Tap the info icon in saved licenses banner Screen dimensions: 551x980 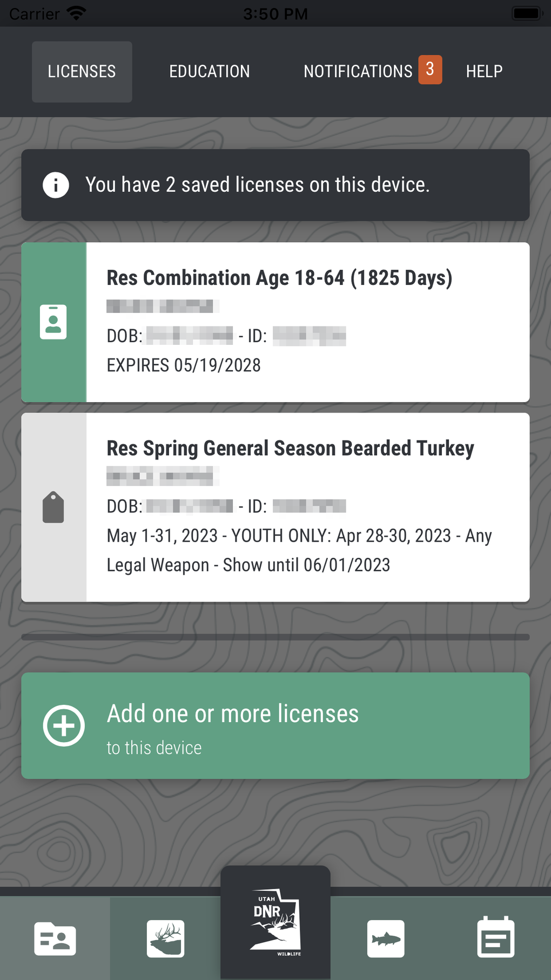click(56, 185)
